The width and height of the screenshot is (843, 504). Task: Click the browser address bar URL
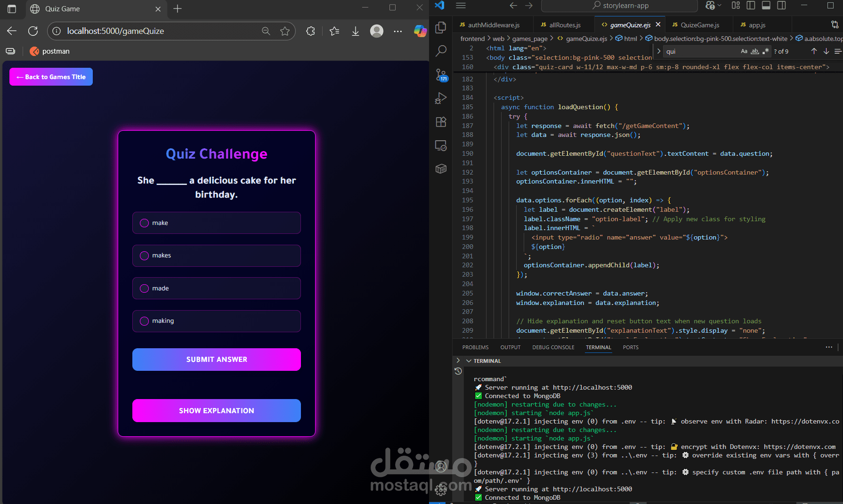point(115,31)
